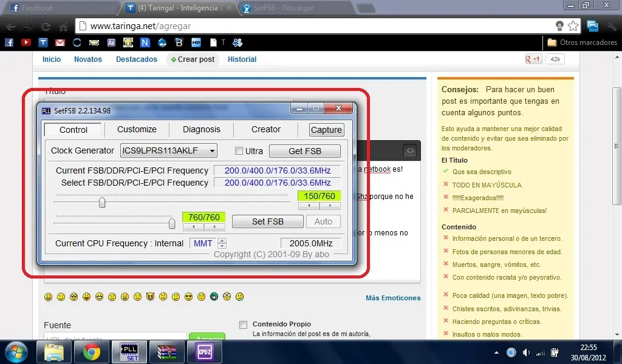Open the Gmail bookmark icon
622x364 pixels.
click(60, 42)
